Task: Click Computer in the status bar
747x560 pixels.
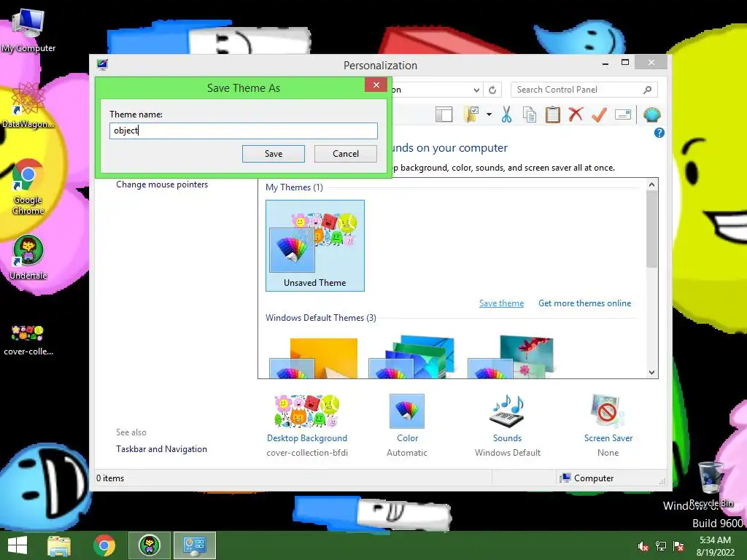Action: pos(587,478)
